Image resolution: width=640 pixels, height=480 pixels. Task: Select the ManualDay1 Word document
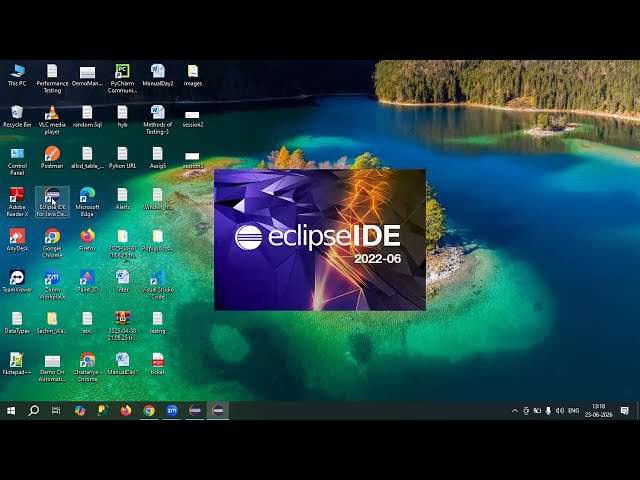(122, 364)
